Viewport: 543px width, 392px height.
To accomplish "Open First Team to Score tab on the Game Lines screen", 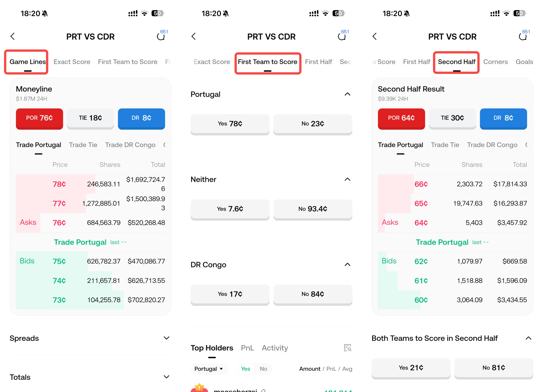I will pyautogui.click(x=128, y=62).
